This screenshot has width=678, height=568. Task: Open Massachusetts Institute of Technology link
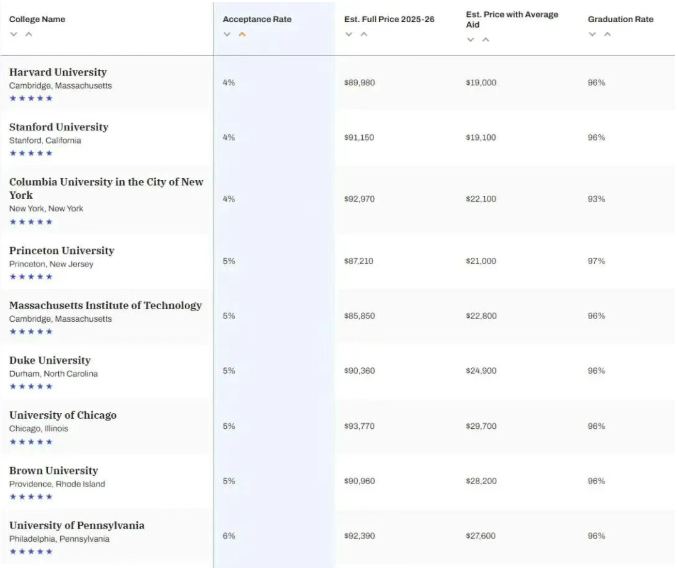(106, 306)
